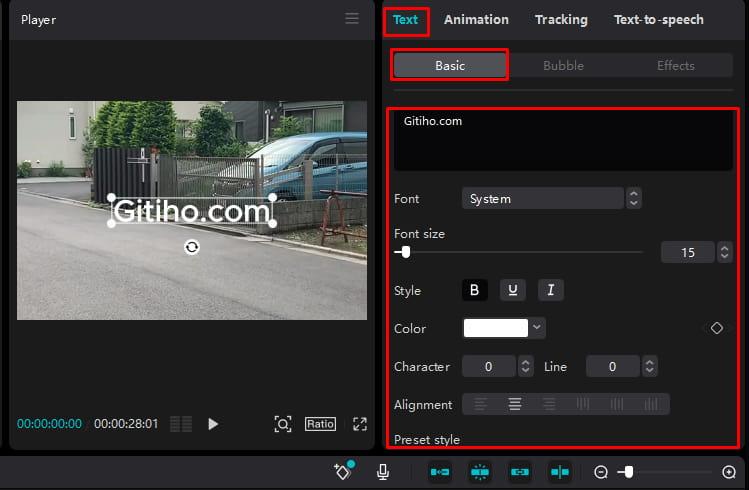Toggle italic text style
749x490 pixels.
(x=550, y=290)
